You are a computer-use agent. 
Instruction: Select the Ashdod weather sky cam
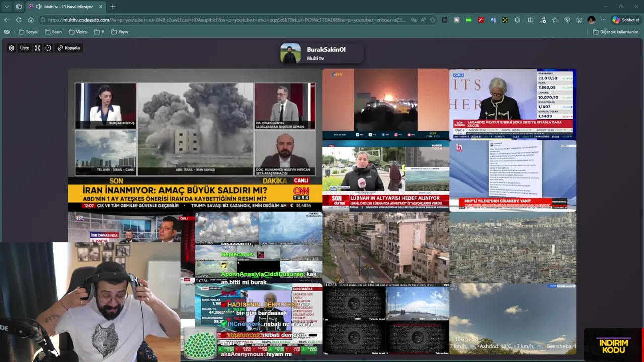513,319
